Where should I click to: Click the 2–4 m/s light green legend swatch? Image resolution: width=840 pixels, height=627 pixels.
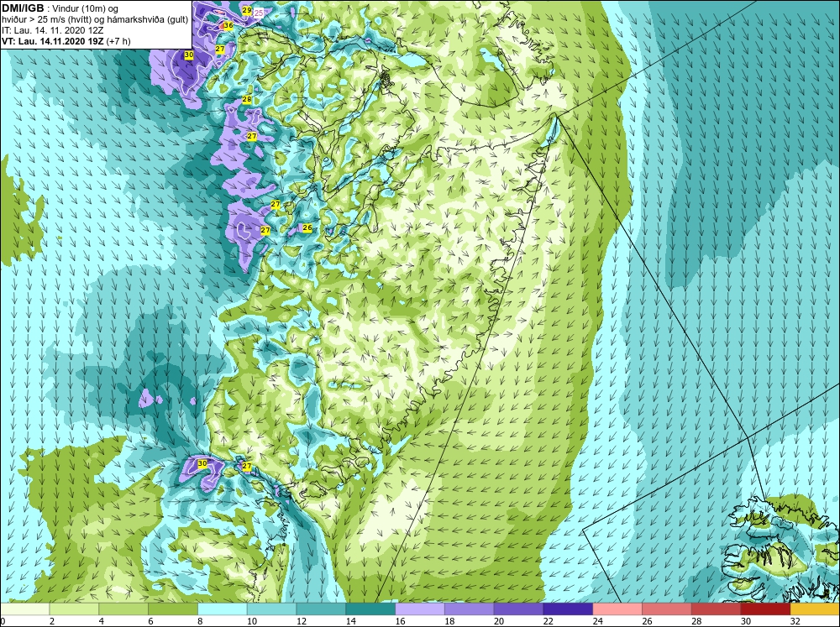(74, 609)
